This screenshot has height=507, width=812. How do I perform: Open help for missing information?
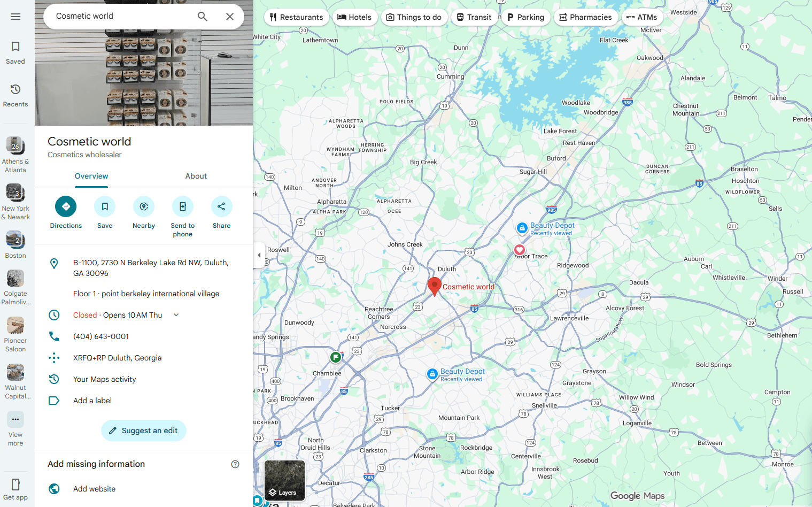pyautogui.click(x=235, y=464)
